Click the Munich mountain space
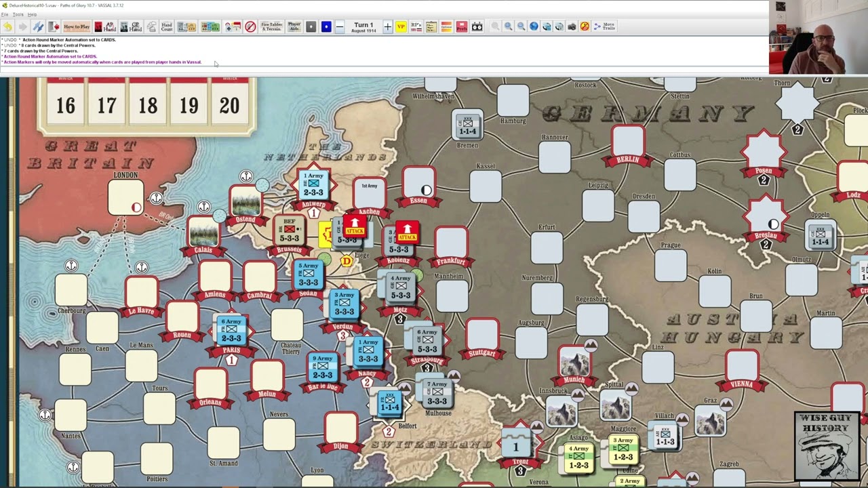 tap(574, 361)
